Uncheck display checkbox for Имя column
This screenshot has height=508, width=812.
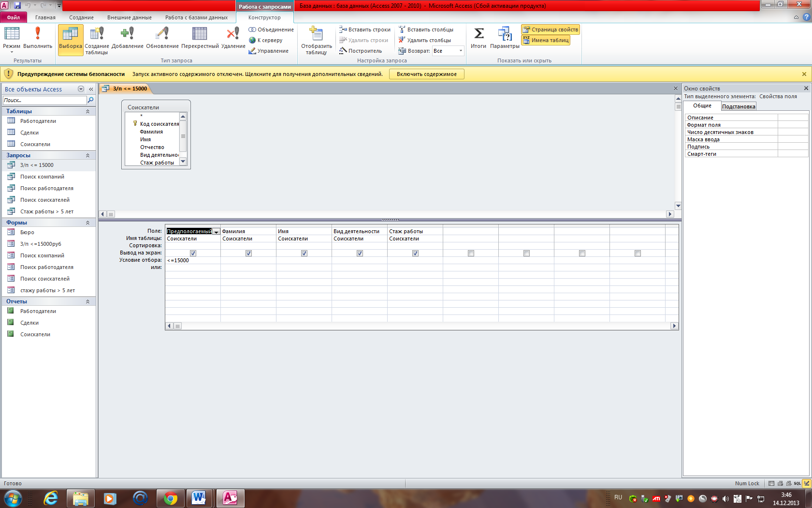[304, 253]
